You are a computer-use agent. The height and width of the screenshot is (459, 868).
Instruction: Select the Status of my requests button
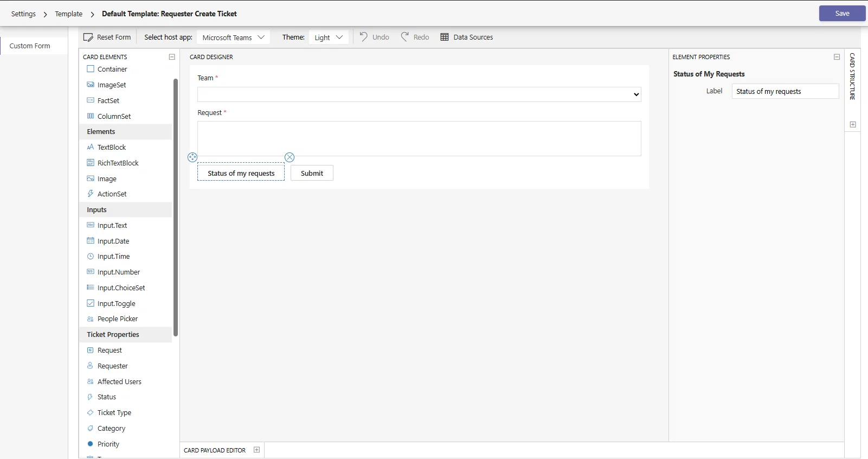tap(241, 173)
